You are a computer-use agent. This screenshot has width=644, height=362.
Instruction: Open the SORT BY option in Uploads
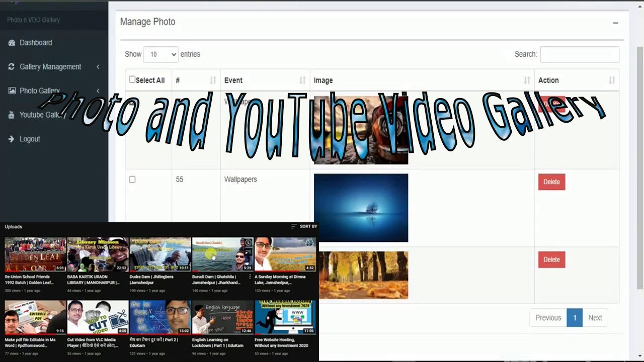point(304,227)
